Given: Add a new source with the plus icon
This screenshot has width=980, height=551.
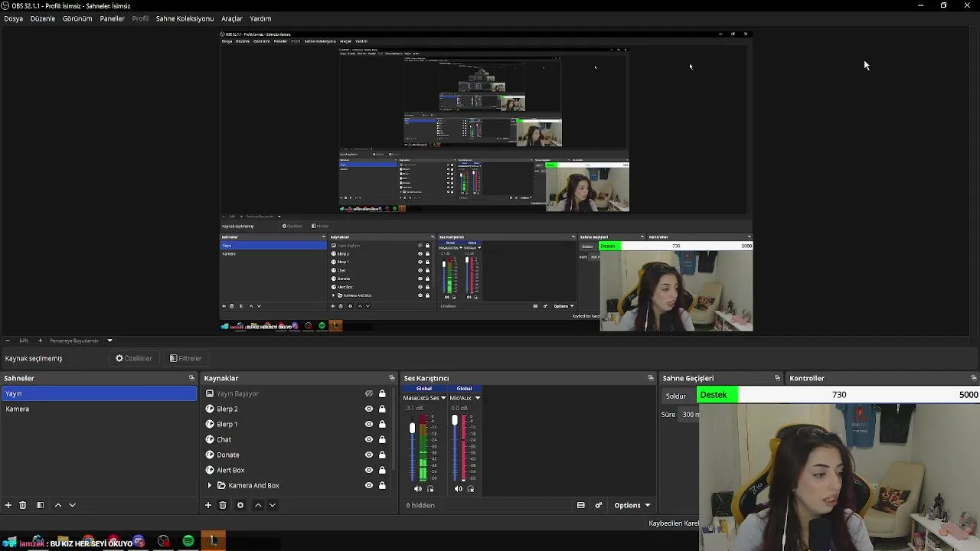Looking at the screenshot, I should (x=207, y=505).
